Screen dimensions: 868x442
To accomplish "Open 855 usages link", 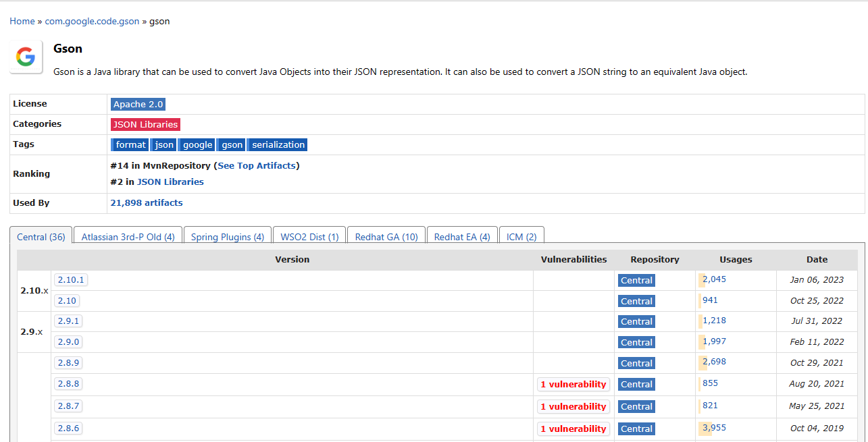I will click(x=710, y=383).
